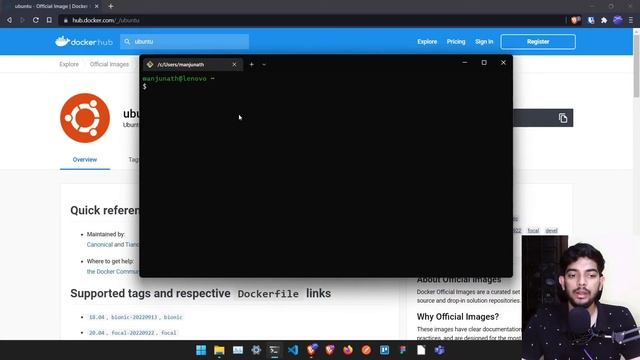Open Trello from the taskbar
This screenshot has width=640, height=360.
(x=384, y=350)
